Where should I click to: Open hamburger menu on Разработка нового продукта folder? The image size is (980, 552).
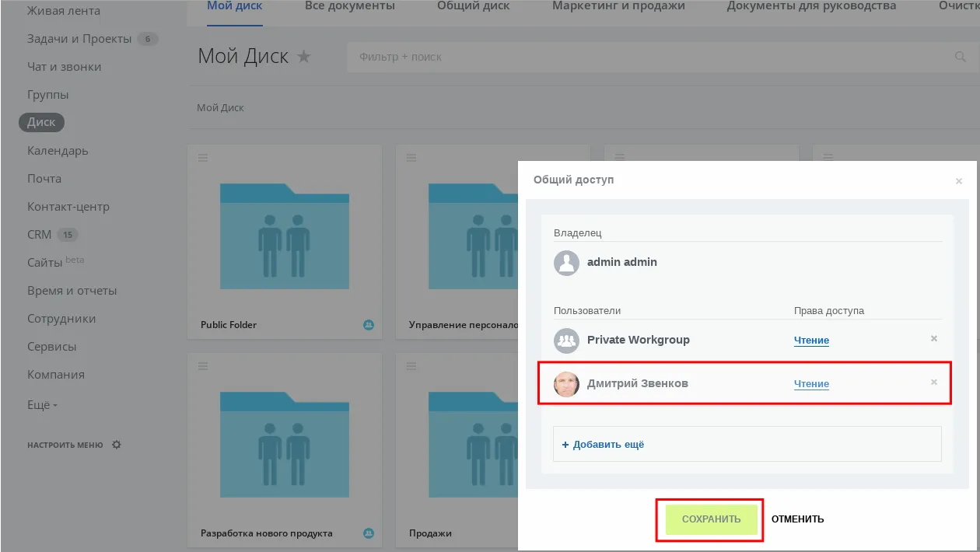pyautogui.click(x=203, y=366)
